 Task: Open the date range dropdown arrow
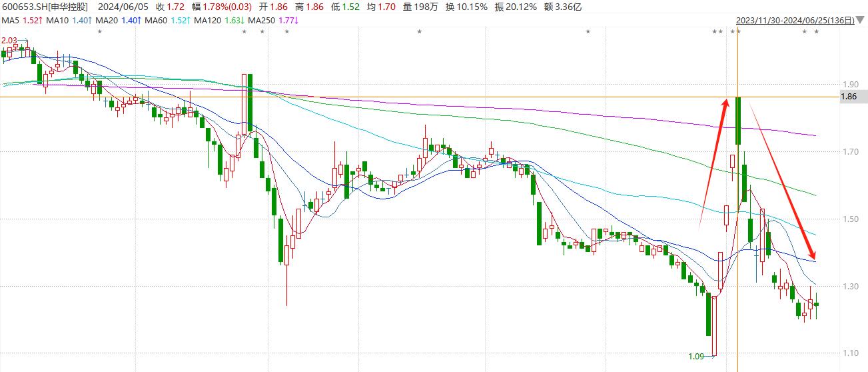coord(860,21)
